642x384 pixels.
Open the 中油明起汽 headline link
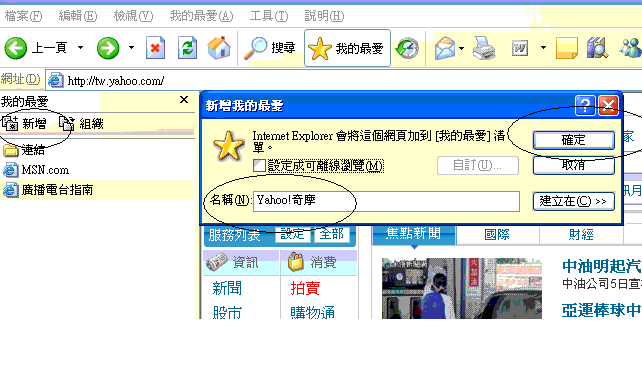(601, 266)
